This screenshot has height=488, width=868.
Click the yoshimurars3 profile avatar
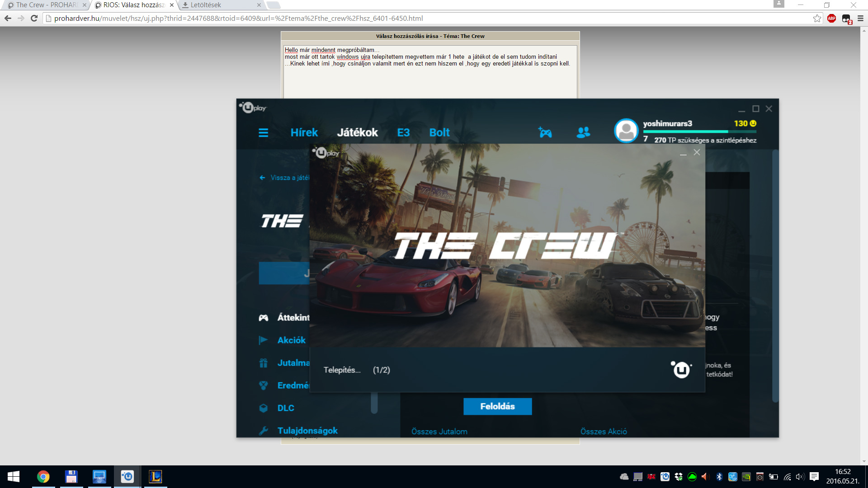click(626, 131)
